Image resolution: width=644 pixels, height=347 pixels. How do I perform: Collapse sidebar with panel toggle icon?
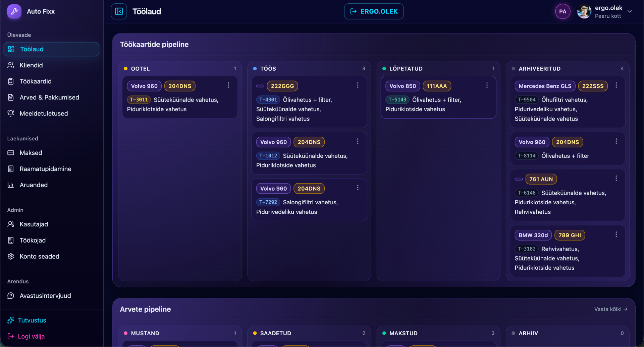tap(119, 11)
